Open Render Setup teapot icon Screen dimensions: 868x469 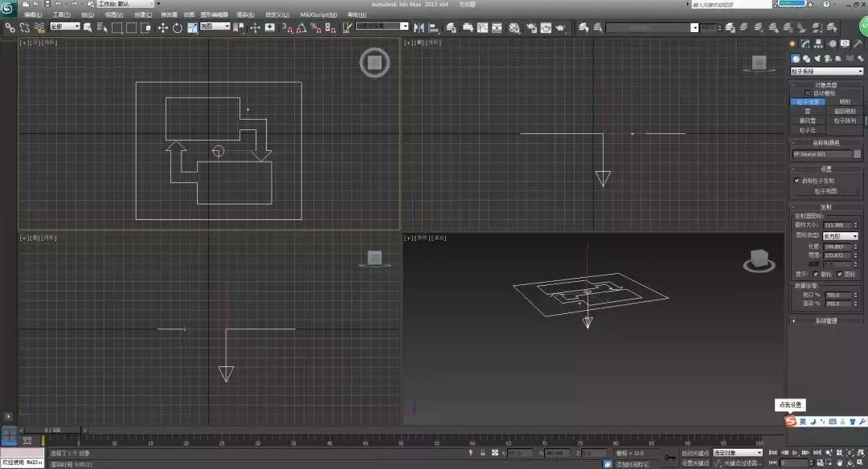(x=531, y=27)
